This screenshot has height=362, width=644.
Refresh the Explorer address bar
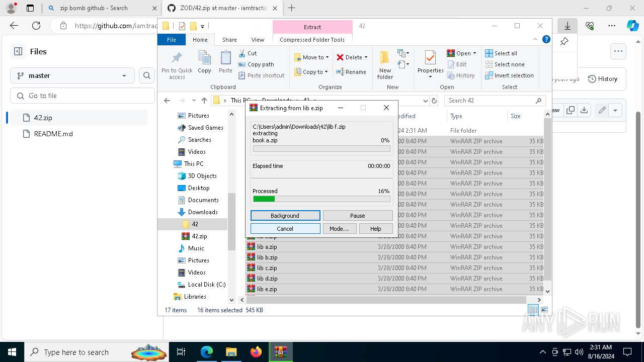coord(435,101)
